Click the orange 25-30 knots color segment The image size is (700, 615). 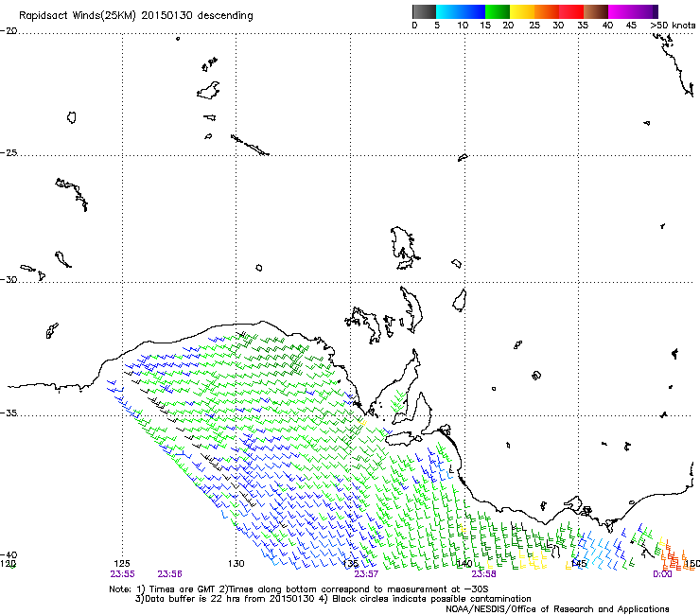click(x=547, y=11)
